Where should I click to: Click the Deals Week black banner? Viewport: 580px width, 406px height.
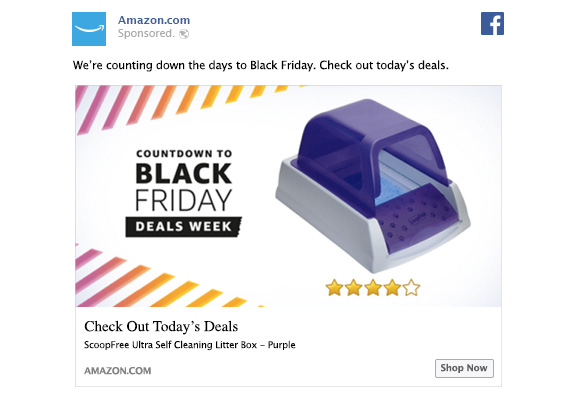click(183, 226)
